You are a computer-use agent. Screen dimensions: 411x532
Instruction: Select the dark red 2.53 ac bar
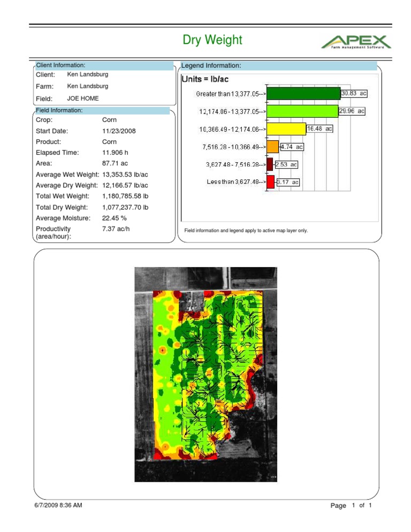(270, 164)
